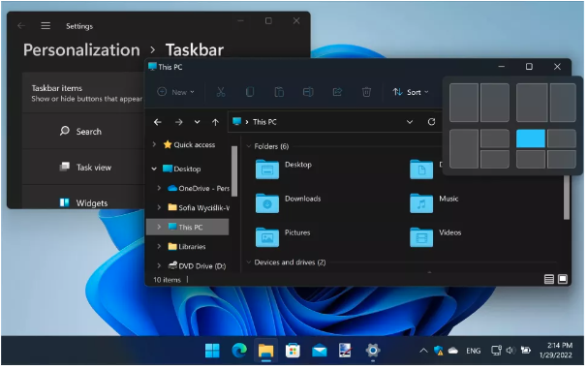
Task: Open the Desktop folder icon
Action: [267, 170]
